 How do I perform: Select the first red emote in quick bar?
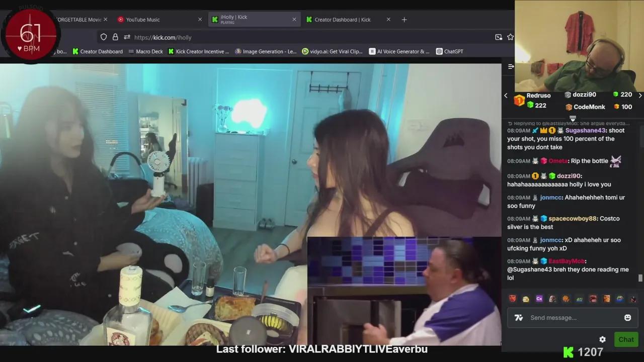point(512,299)
